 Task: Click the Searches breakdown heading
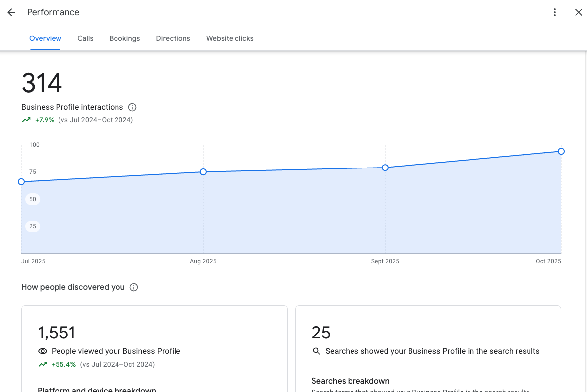(x=351, y=381)
